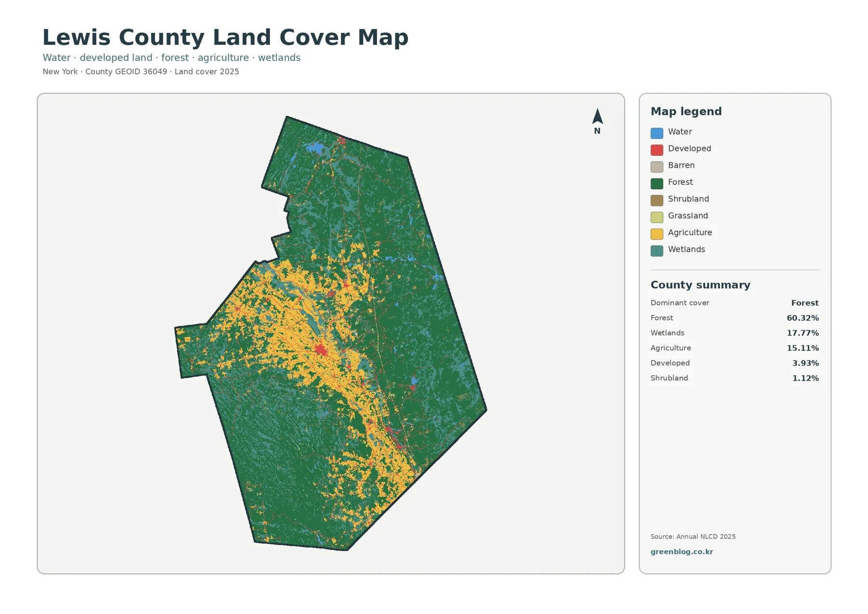Click the Agriculture row label in County summary
Image resolution: width=868 pixels, height=614 pixels.
[671, 348]
